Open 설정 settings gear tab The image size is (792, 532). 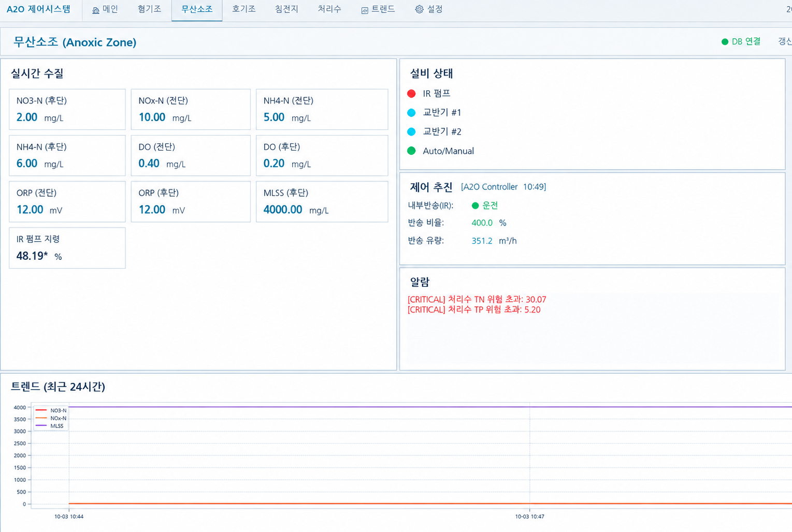click(429, 9)
